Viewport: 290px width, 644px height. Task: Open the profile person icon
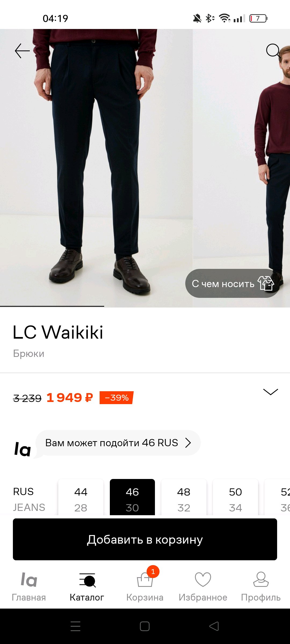click(261, 579)
